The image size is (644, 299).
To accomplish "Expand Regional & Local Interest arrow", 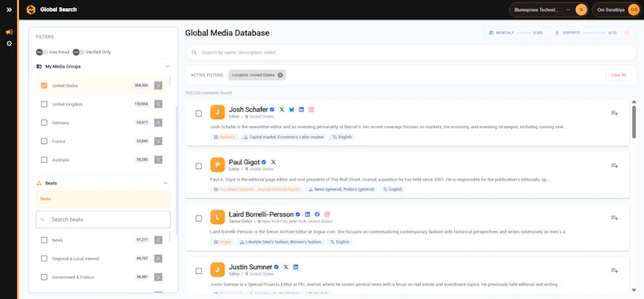I will tap(158, 259).
